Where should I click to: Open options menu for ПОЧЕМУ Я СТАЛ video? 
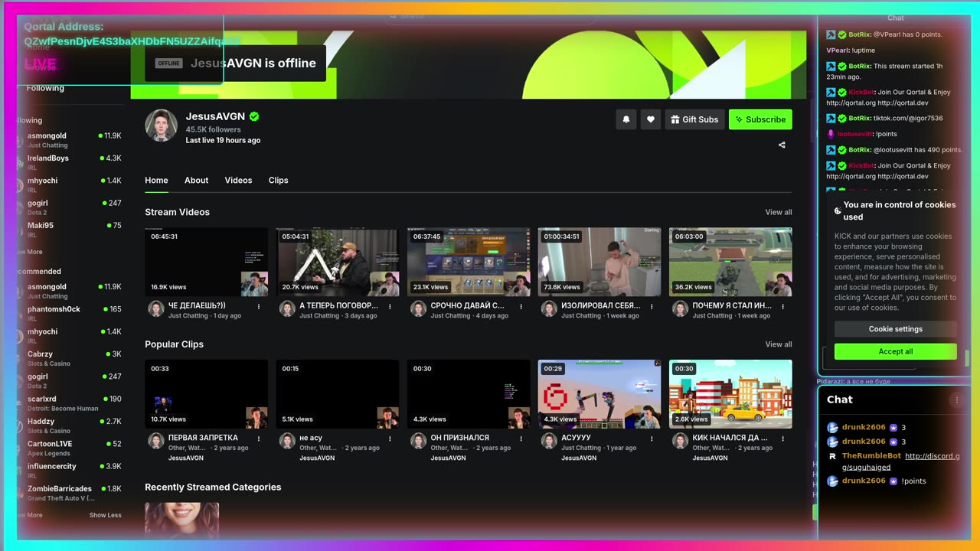[782, 307]
